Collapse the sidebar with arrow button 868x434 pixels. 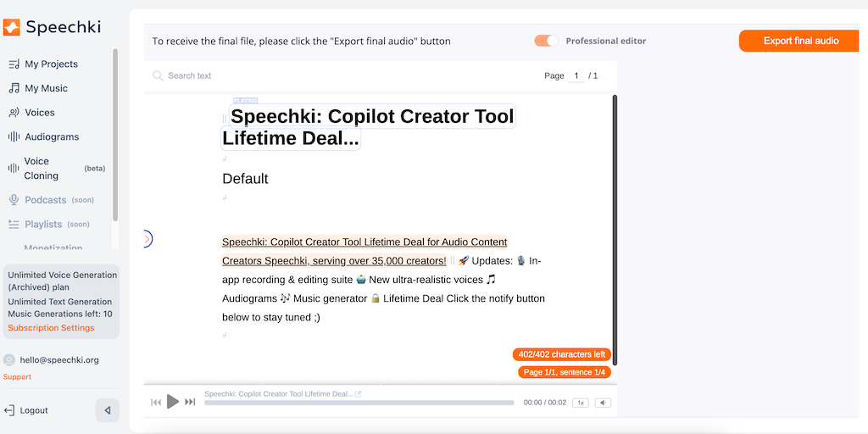coord(108,411)
